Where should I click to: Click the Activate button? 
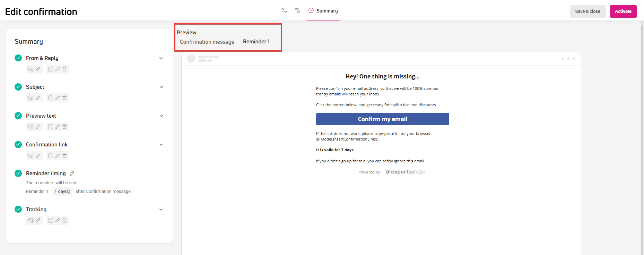pyautogui.click(x=623, y=11)
